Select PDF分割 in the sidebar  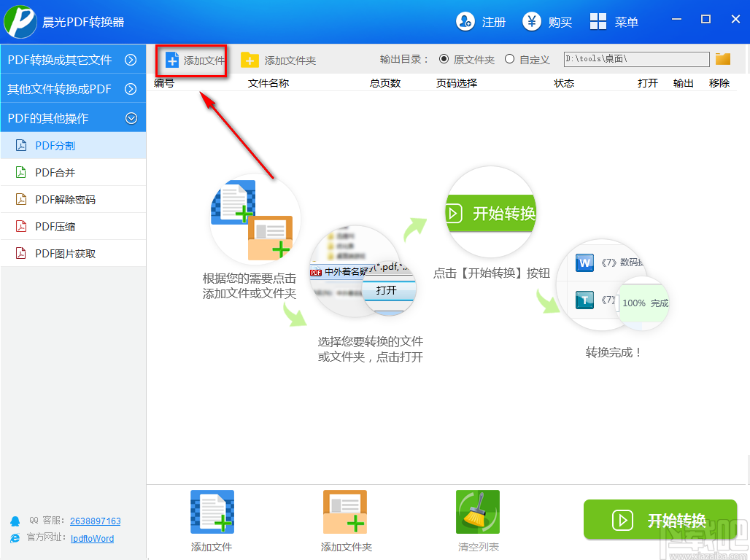point(73,145)
